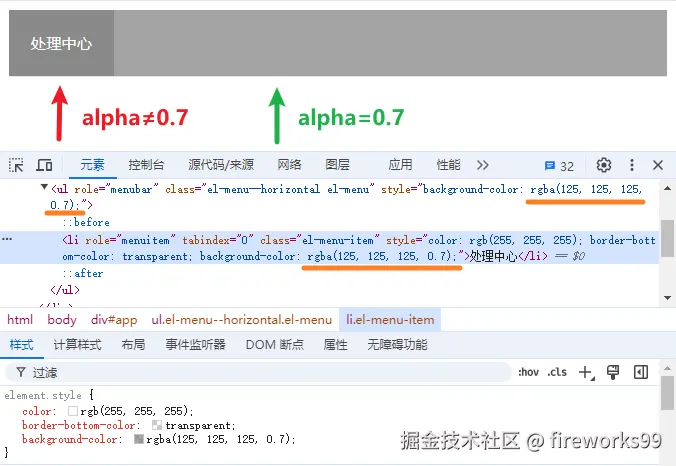The image size is (676, 466).
Task: Select div#app in the breadcrumb
Action: pyautogui.click(x=113, y=320)
